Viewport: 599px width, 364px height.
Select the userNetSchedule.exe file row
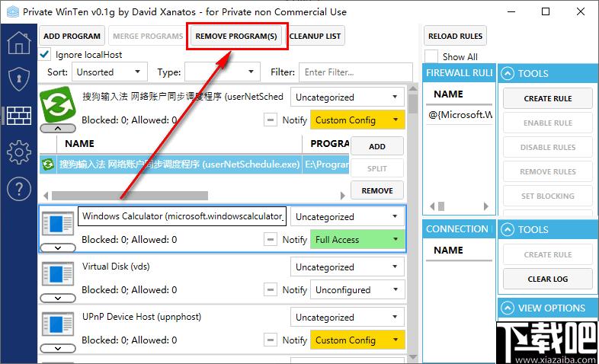pyautogui.click(x=194, y=164)
